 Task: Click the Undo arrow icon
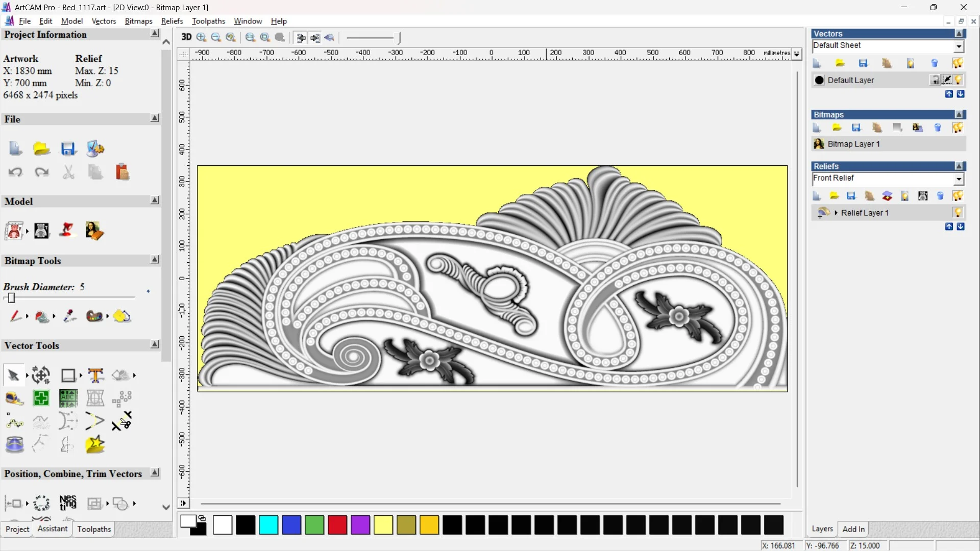[x=15, y=172]
